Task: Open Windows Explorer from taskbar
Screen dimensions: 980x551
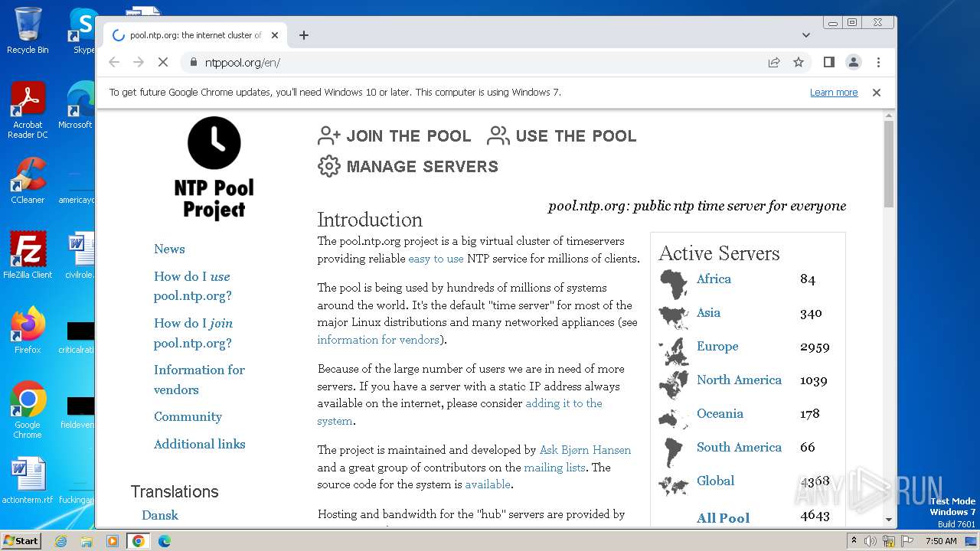Action: click(87, 541)
